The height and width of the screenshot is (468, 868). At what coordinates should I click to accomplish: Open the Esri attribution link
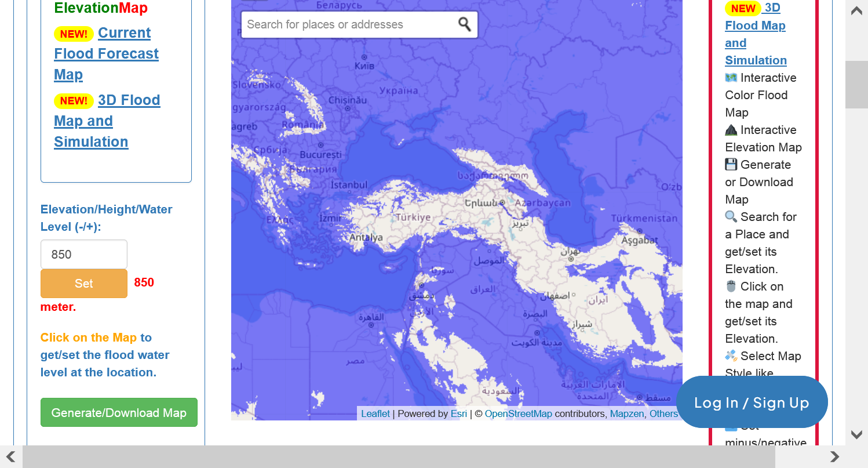point(459,413)
